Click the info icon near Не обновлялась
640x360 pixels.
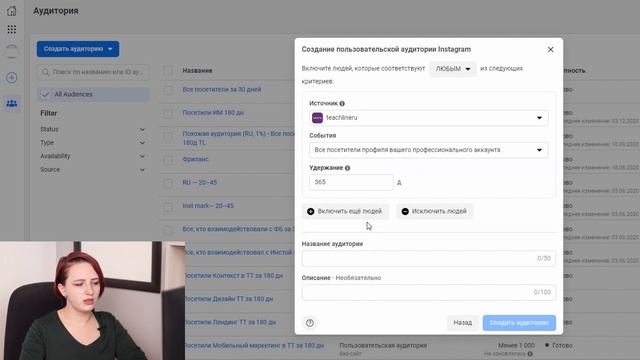point(530,353)
